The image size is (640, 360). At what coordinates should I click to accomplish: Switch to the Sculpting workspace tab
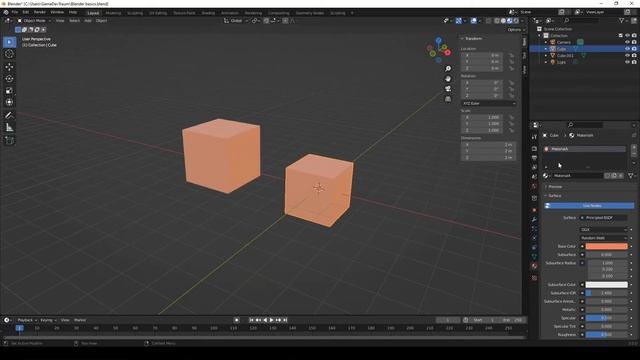(x=135, y=13)
